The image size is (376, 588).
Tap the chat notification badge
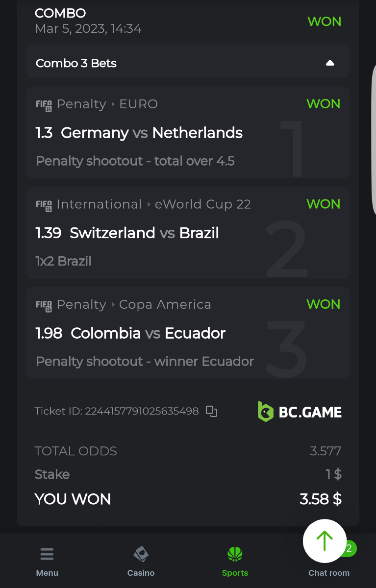(x=350, y=548)
